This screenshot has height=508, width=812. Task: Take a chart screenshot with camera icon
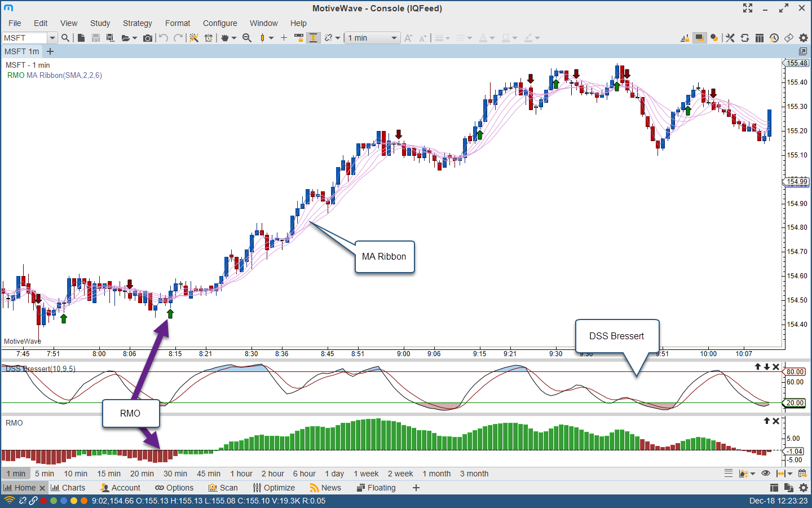pyautogui.click(x=148, y=38)
